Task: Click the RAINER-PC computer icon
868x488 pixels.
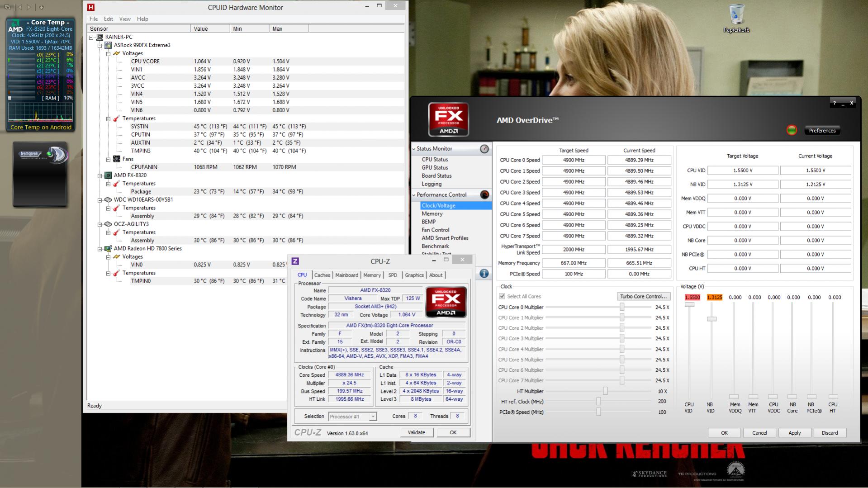Action: coord(100,37)
